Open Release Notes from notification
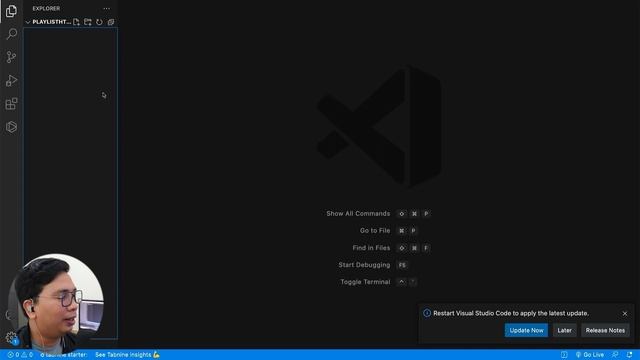Viewport: 640px width, 360px height. coord(605,330)
